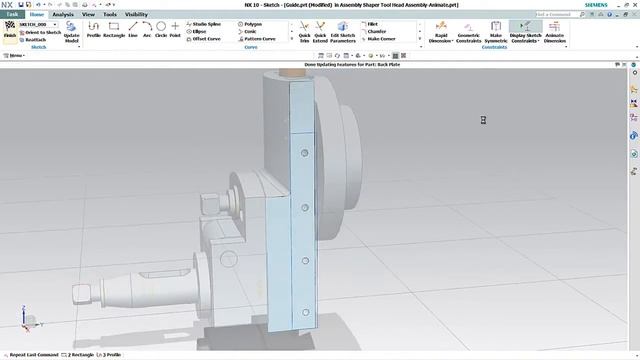640x360 pixels.
Task: Select the topmost hole on the blue guide plate
Action: (x=304, y=153)
